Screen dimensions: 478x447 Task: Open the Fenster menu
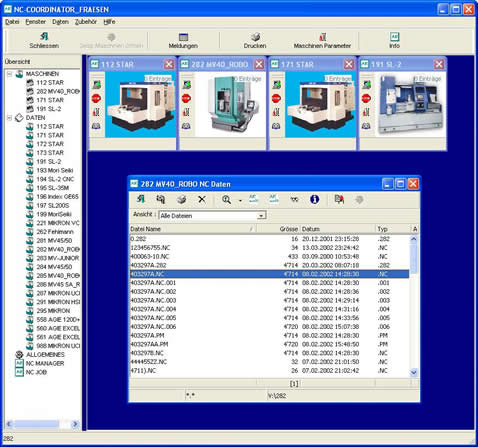(36, 22)
